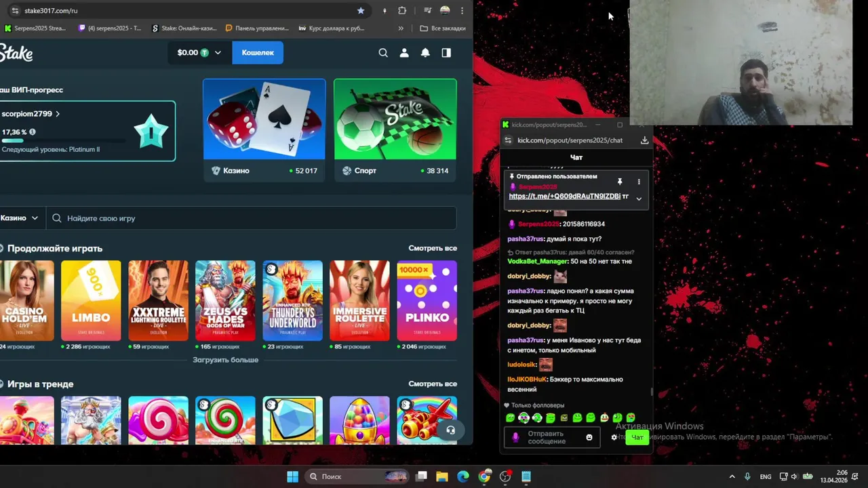The width and height of the screenshot is (868, 488).
Task: Open the Serpens2025 Stream bookmark
Action: (x=35, y=28)
